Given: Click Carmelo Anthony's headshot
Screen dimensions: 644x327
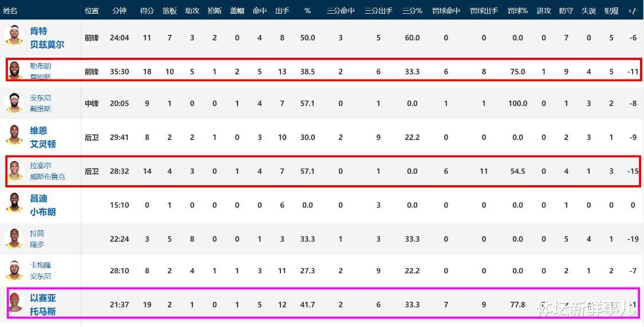Looking at the screenshot, I should pyautogui.click(x=14, y=270).
